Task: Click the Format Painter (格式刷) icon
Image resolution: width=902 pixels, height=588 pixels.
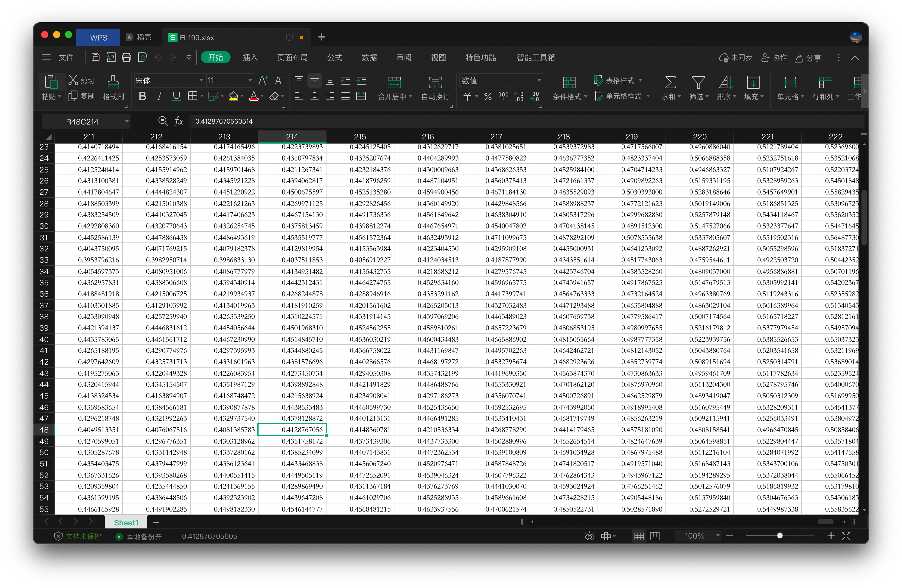Action: click(113, 82)
